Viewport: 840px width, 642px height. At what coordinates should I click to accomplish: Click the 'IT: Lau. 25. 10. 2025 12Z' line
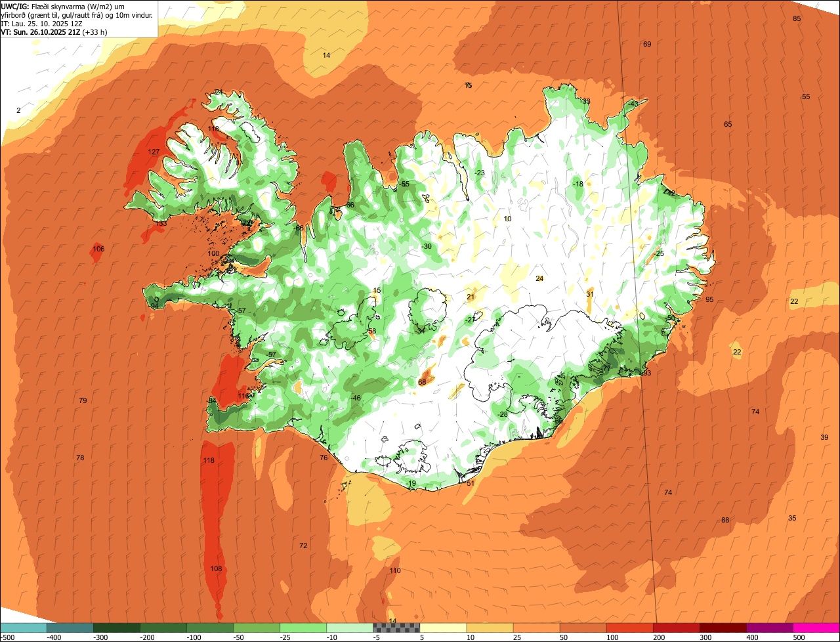(41, 23)
